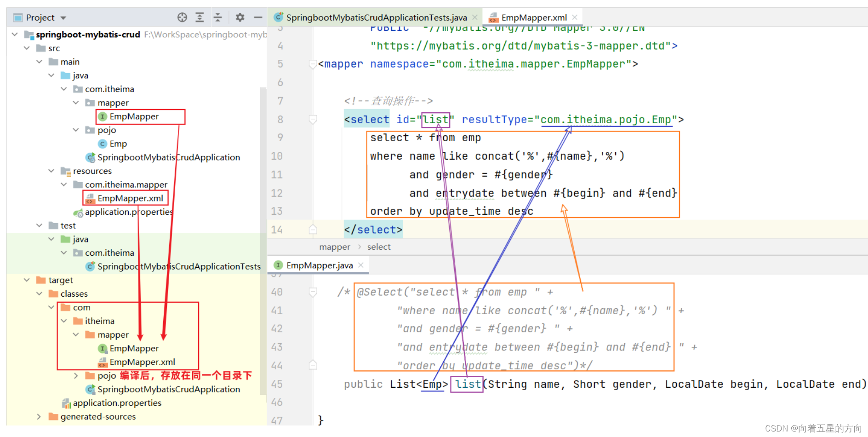Click the fold marker at line 8

click(313, 120)
